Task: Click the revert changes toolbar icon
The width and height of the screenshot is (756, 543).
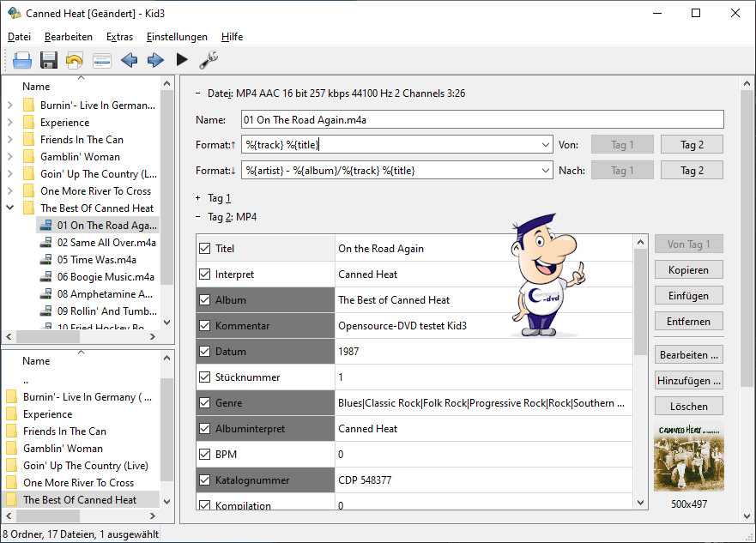Action: pyautogui.click(x=76, y=60)
